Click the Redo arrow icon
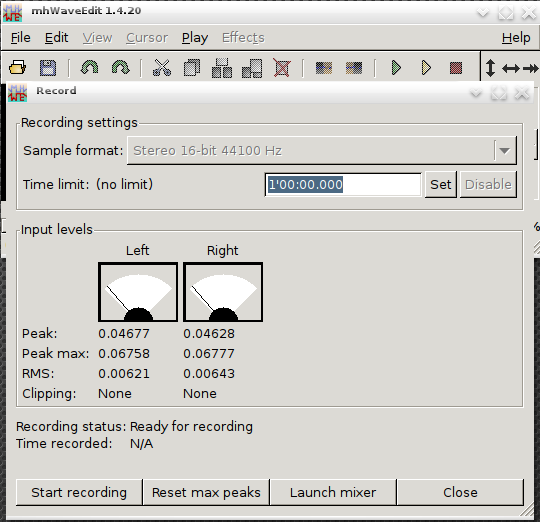This screenshot has height=522, width=540. point(121,67)
